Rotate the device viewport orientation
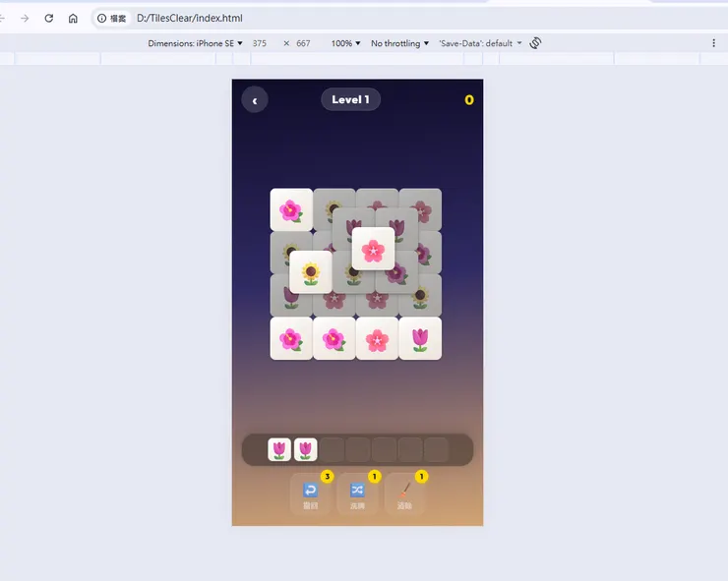This screenshot has height=581, width=728. click(x=535, y=43)
